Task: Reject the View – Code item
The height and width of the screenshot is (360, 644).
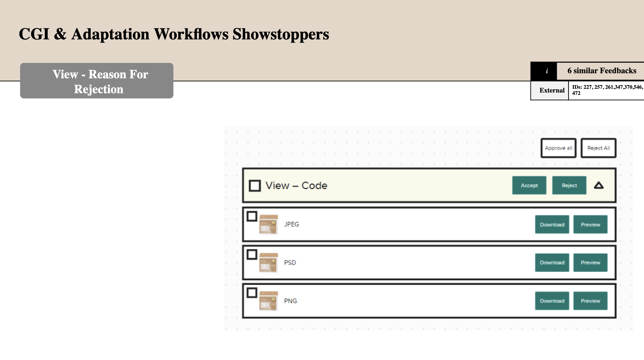Action: click(569, 186)
